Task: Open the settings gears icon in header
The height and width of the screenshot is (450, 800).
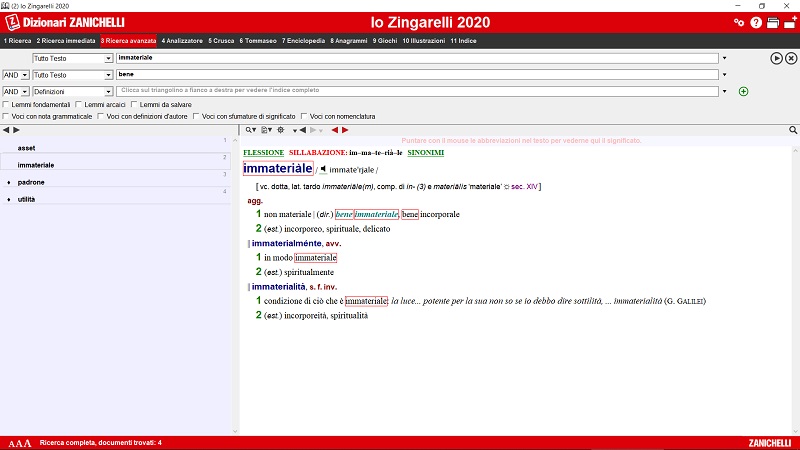Action: (739, 22)
